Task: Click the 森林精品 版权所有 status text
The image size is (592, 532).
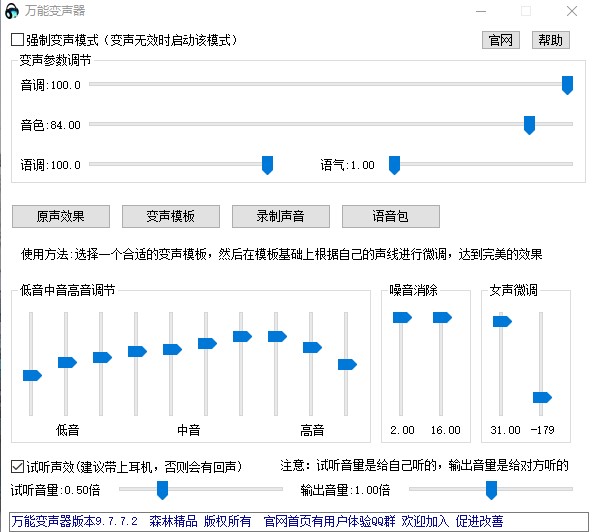Action: [x=200, y=521]
